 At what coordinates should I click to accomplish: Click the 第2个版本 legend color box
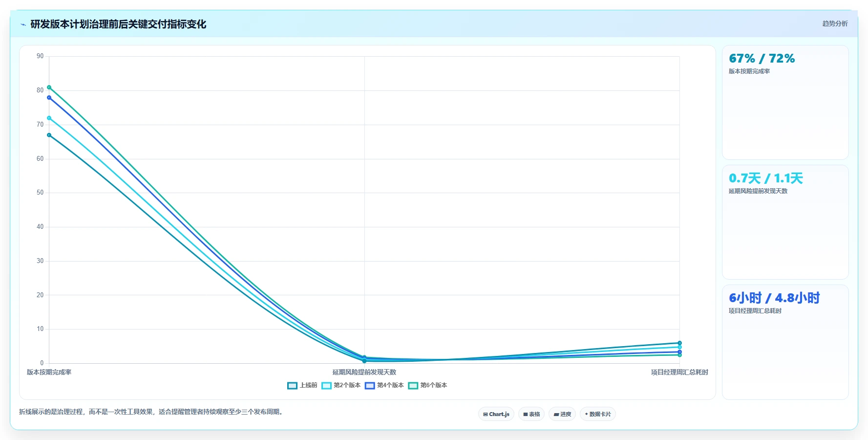pyautogui.click(x=326, y=385)
